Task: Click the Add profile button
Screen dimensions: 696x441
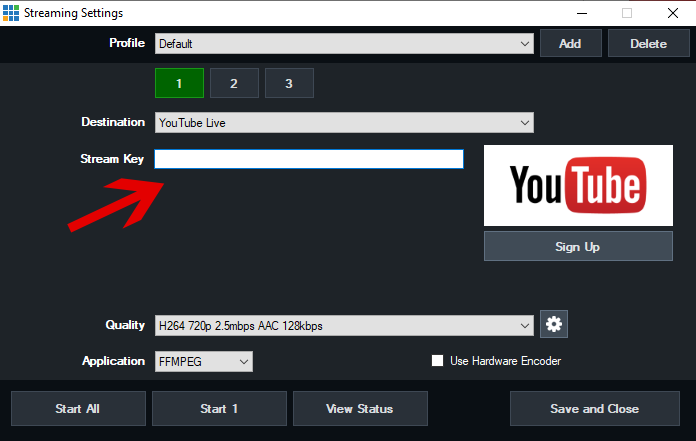Action: click(x=570, y=44)
